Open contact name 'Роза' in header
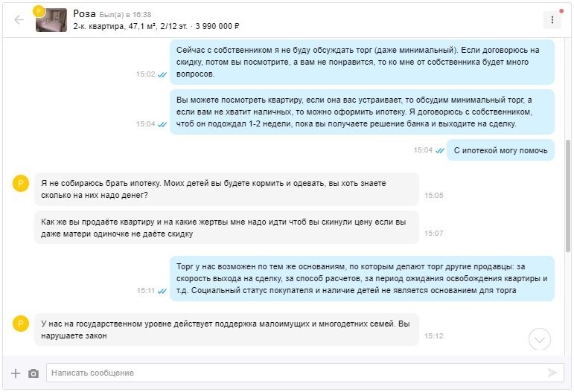The image size is (574, 392). click(x=84, y=14)
